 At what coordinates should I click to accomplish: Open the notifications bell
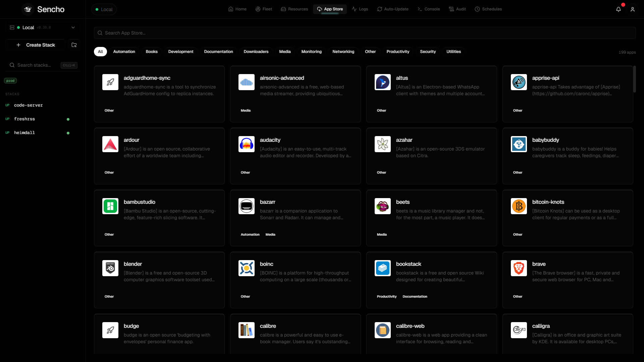coord(619,9)
